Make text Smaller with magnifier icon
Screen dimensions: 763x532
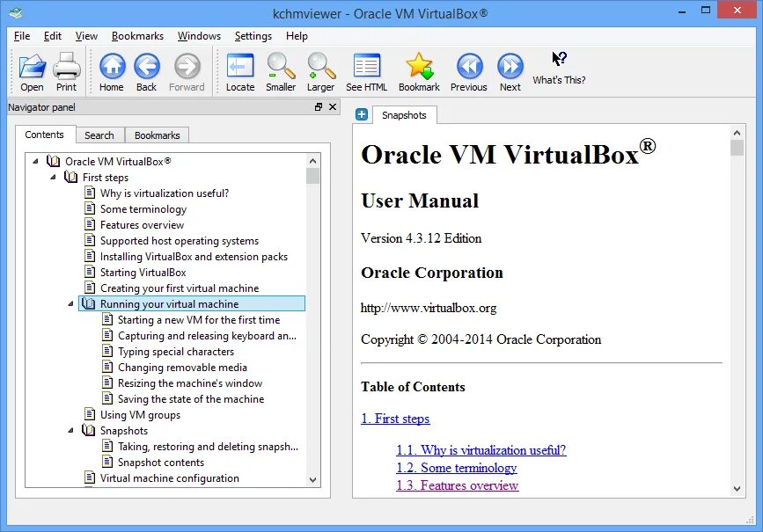[281, 66]
